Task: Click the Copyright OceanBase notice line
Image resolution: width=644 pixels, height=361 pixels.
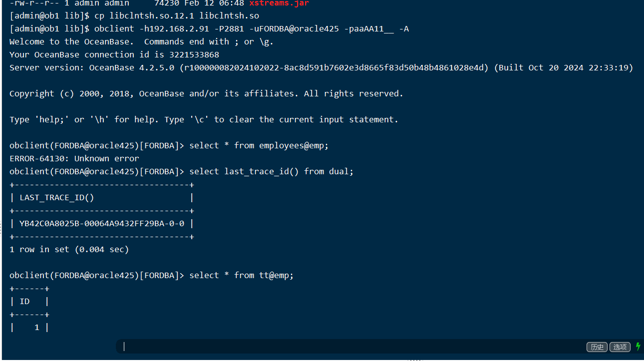Action: pos(206,93)
